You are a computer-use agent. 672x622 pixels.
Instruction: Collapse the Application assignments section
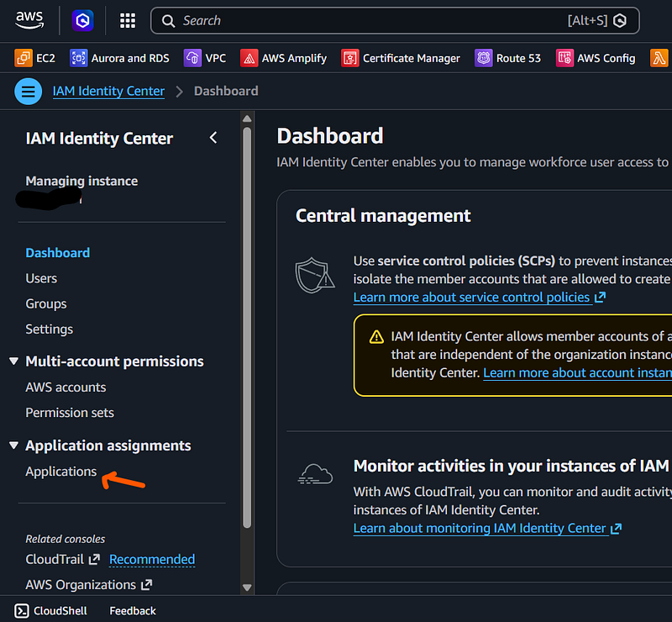[x=13, y=445]
